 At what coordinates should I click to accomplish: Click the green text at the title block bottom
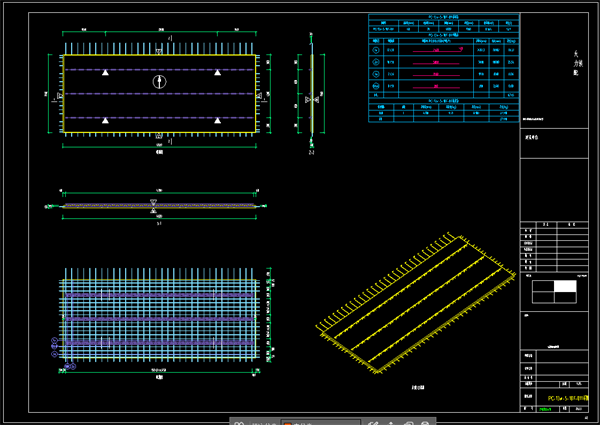[545, 409]
